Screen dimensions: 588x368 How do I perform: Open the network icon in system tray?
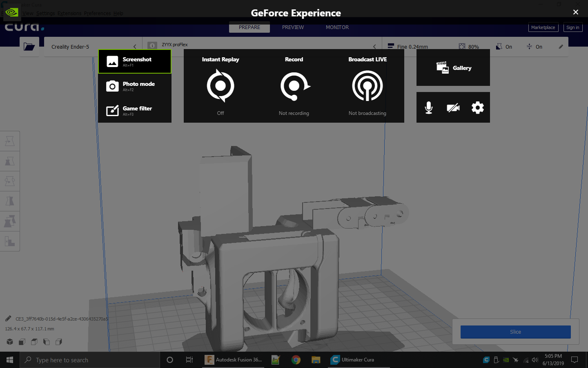click(x=526, y=360)
